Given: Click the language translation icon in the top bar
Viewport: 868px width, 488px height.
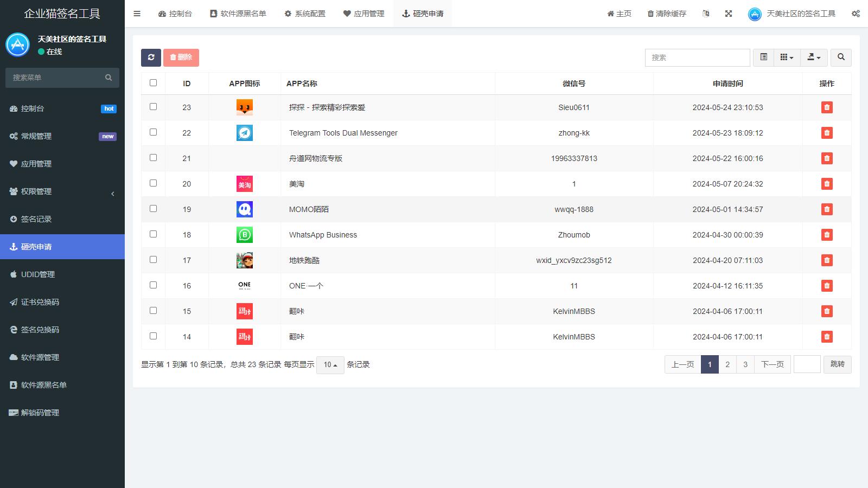Looking at the screenshot, I should click(x=706, y=13).
